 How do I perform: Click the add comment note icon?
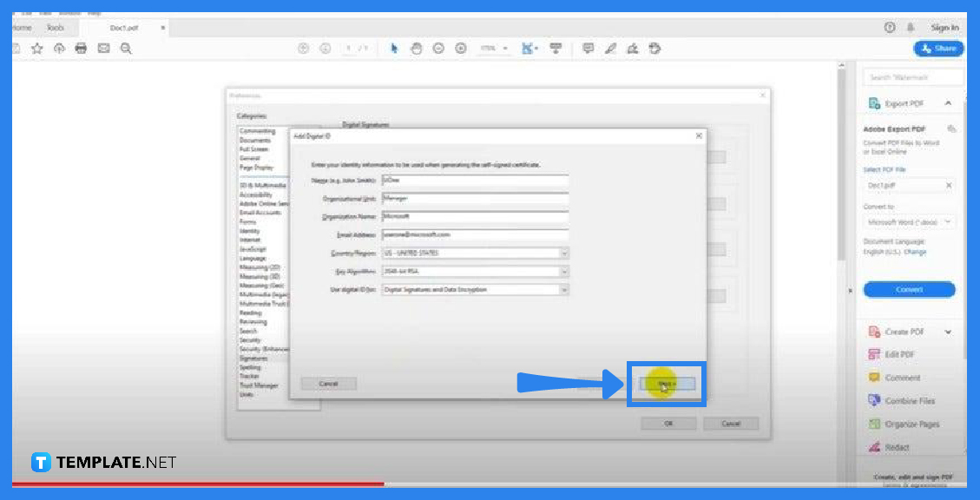coord(589,48)
